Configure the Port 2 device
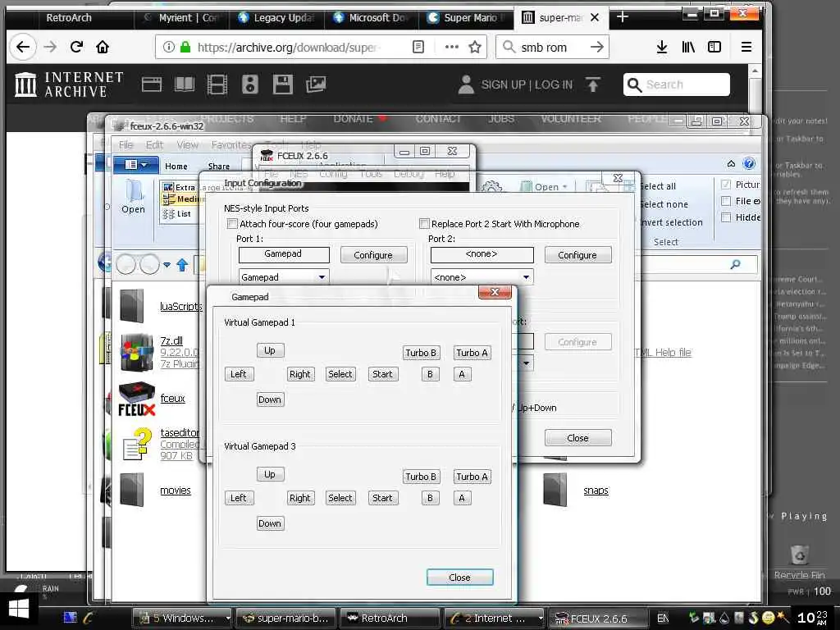Screen dimensions: 840x630 pos(577,255)
